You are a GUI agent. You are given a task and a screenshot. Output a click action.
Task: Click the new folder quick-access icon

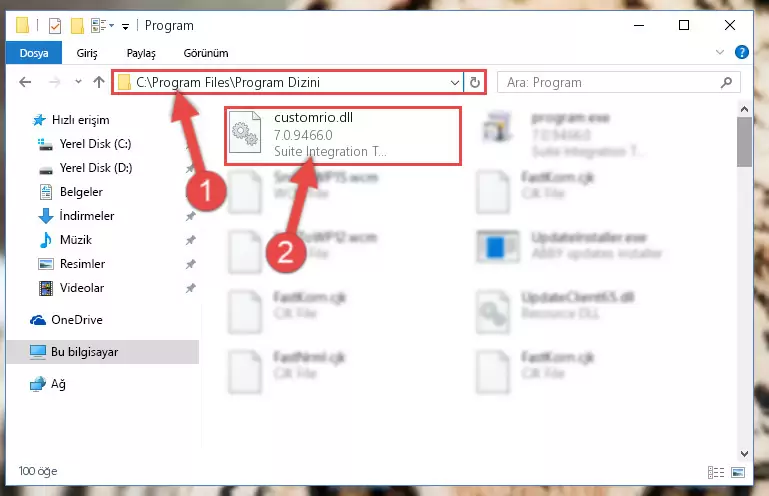coord(77,26)
